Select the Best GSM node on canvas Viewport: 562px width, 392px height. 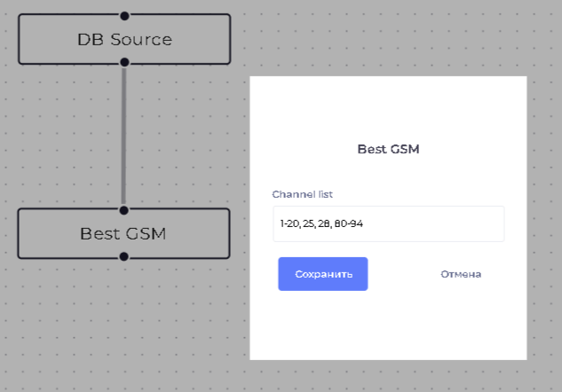(x=71, y=234)
